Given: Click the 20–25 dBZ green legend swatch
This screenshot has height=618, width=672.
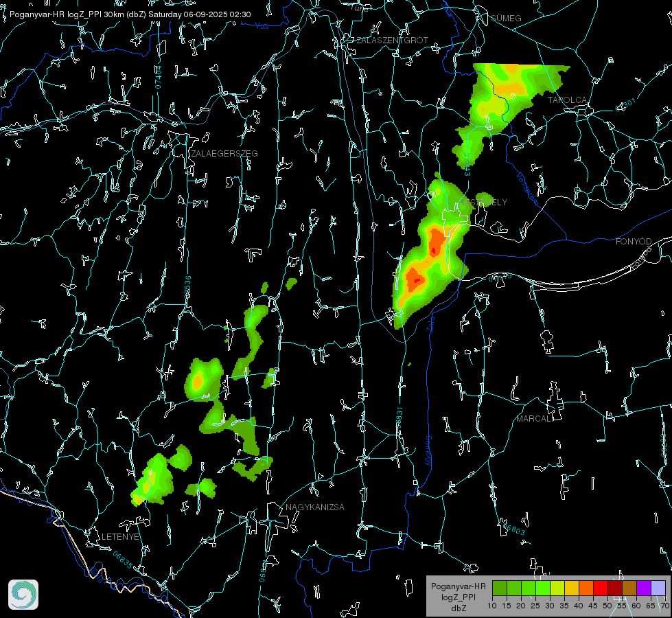Looking at the screenshot, I should [529, 588].
